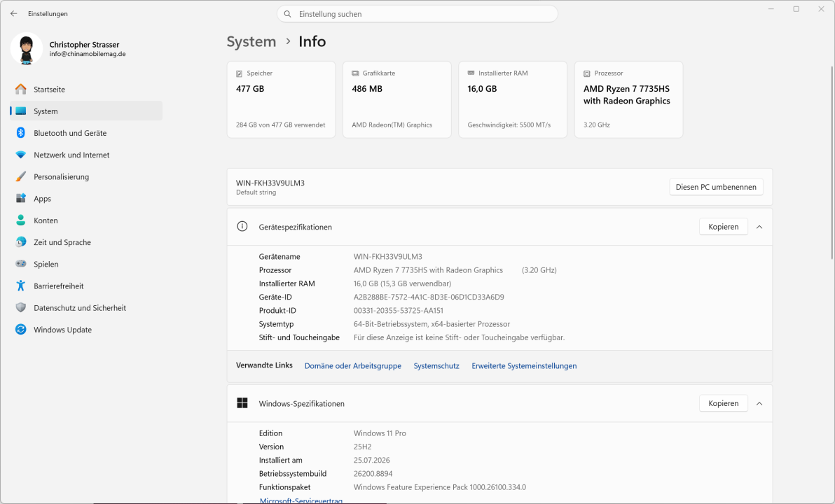Image resolution: width=835 pixels, height=504 pixels.
Task: Click 16,0 GB (15,3 GB verwendbar) value
Action: [403, 283]
